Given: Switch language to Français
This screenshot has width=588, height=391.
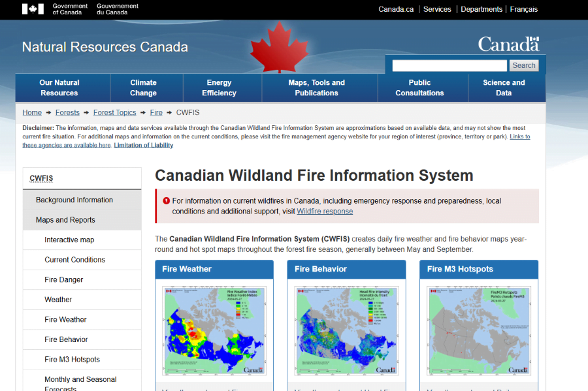Looking at the screenshot, I should (523, 9).
